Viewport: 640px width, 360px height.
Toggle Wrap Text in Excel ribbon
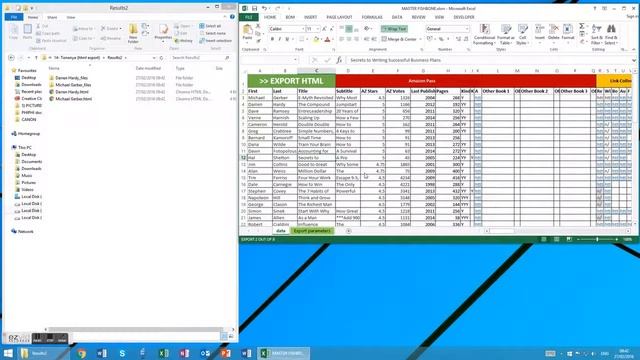(x=394, y=29)
